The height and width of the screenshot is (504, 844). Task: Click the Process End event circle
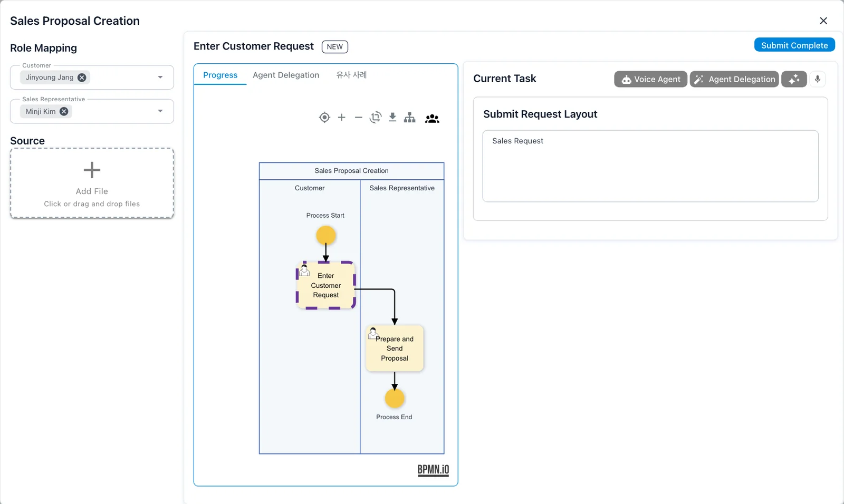click(395, 399)
